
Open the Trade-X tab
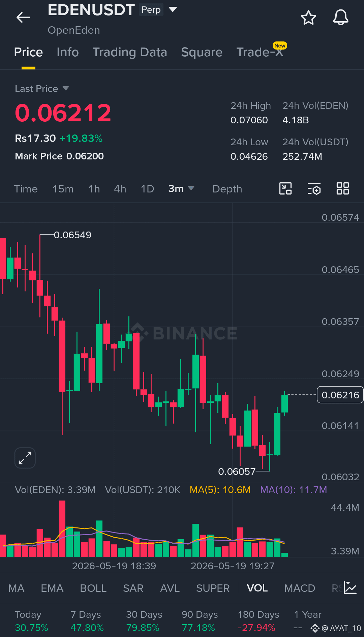pos(260,52)
